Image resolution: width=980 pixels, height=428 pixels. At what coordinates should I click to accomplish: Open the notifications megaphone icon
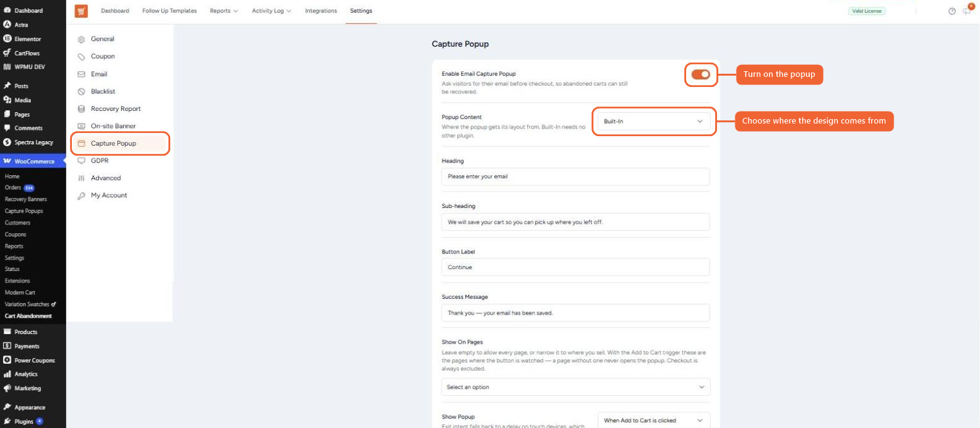[967, 11]
